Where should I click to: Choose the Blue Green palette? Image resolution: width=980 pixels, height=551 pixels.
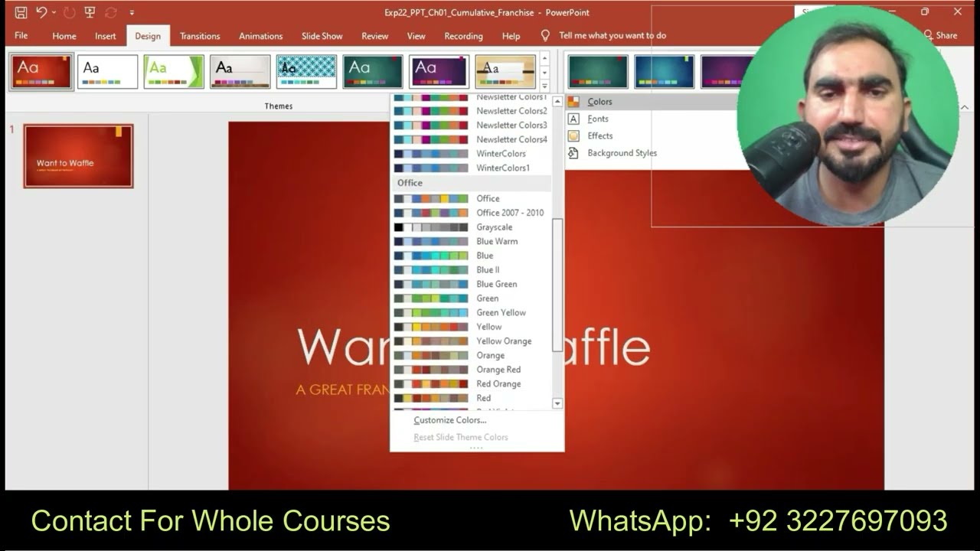coord(471,284)
